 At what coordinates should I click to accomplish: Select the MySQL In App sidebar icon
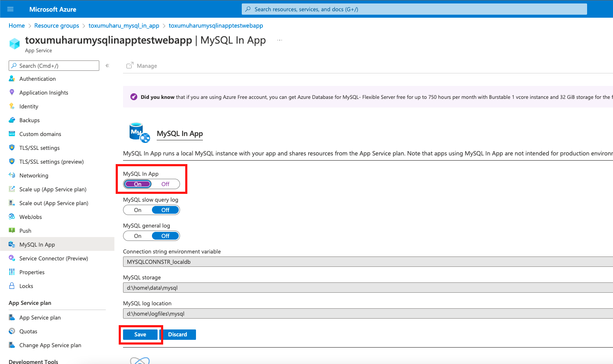click(12, 244)
